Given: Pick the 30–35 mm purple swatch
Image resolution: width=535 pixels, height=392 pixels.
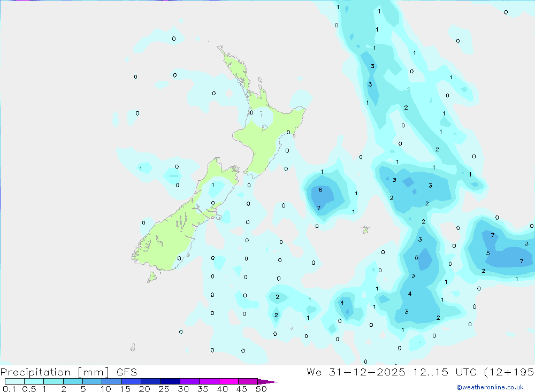Looking at the screenshot, I should point(189,381).
